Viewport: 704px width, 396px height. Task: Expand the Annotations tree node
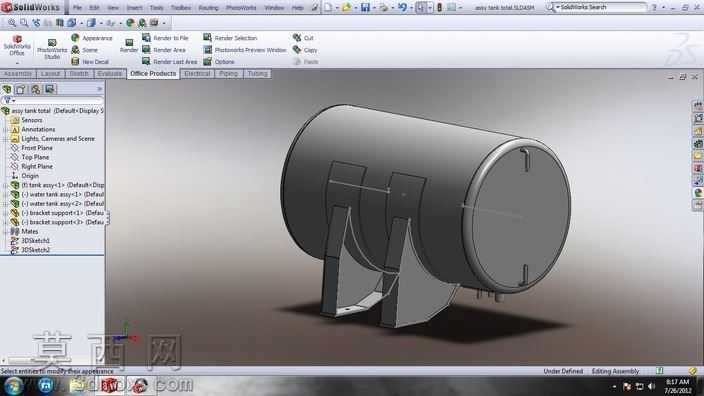pos(5,129)
